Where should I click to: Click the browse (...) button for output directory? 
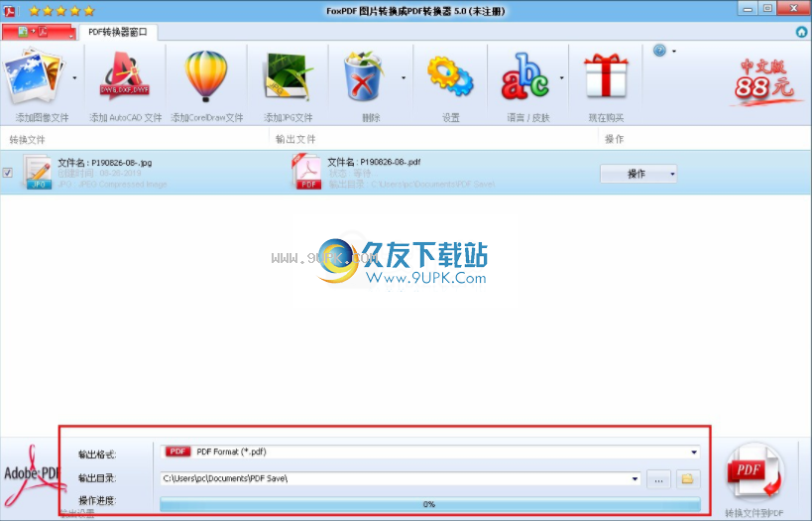click(x=658, y=479)
